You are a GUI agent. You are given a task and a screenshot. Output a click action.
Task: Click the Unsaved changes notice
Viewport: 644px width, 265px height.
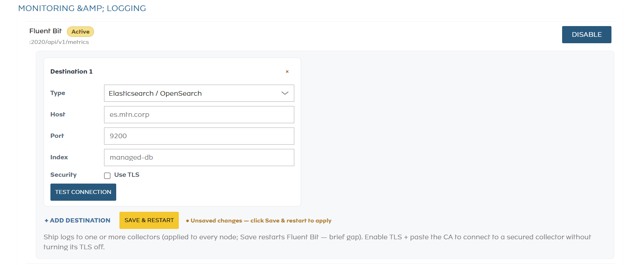(x=259, y=221)
